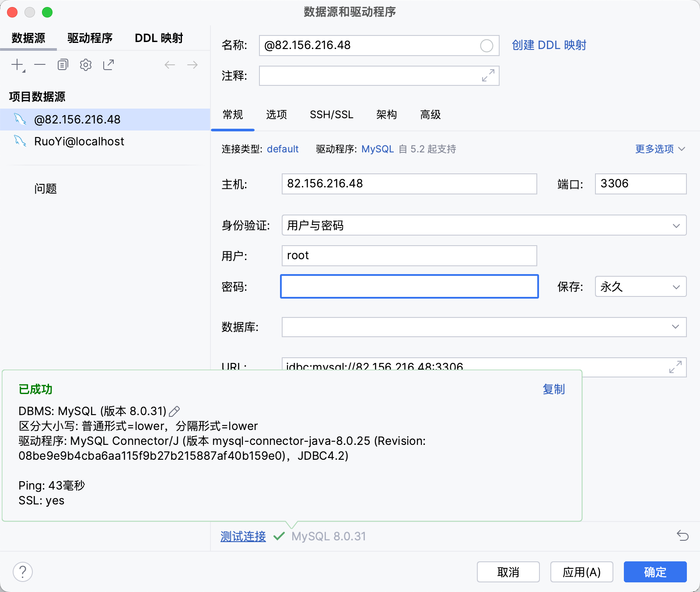This screenshot has width=700, height=592.
Task: Open the 身份验证 dropdown
Action: click(484, 226)
